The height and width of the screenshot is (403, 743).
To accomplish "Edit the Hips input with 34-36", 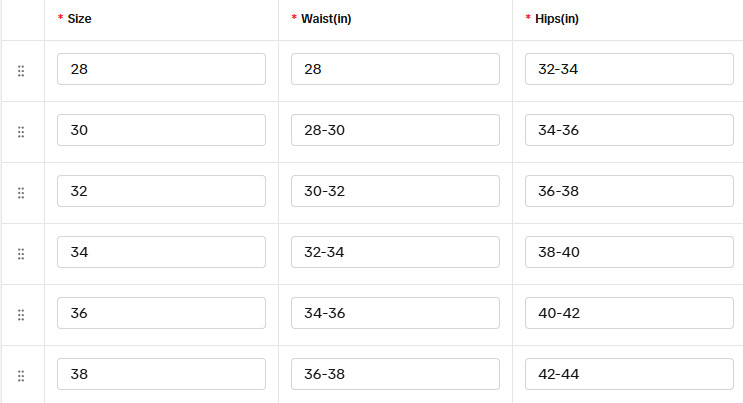I will 629,130.
